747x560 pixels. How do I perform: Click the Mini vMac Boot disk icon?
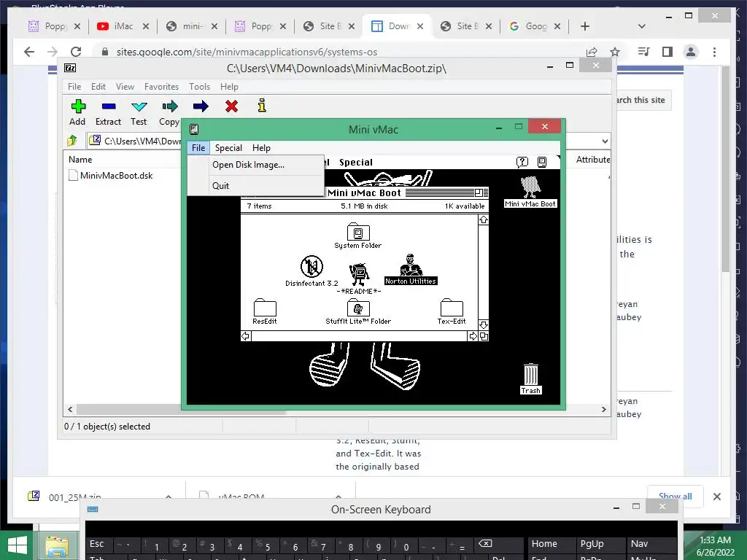click(x=530, y=192)
